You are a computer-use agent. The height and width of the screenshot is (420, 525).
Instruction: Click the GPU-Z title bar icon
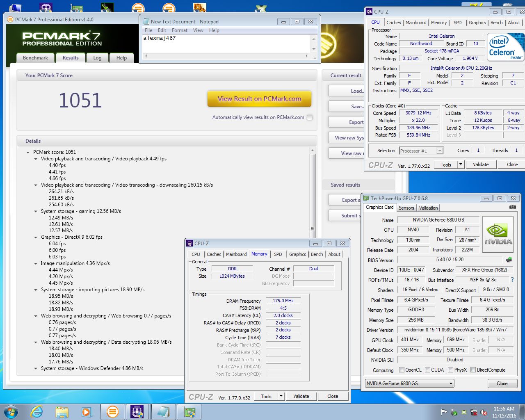click(x=366, y=198)
